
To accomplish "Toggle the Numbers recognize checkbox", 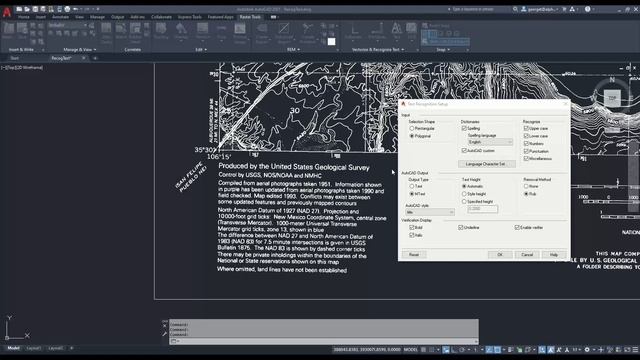I will pos(526,144).
